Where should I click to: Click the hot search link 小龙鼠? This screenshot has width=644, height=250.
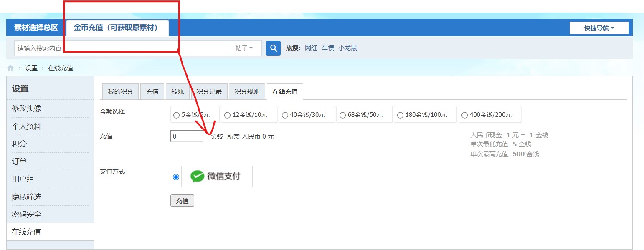click(348, 48)
